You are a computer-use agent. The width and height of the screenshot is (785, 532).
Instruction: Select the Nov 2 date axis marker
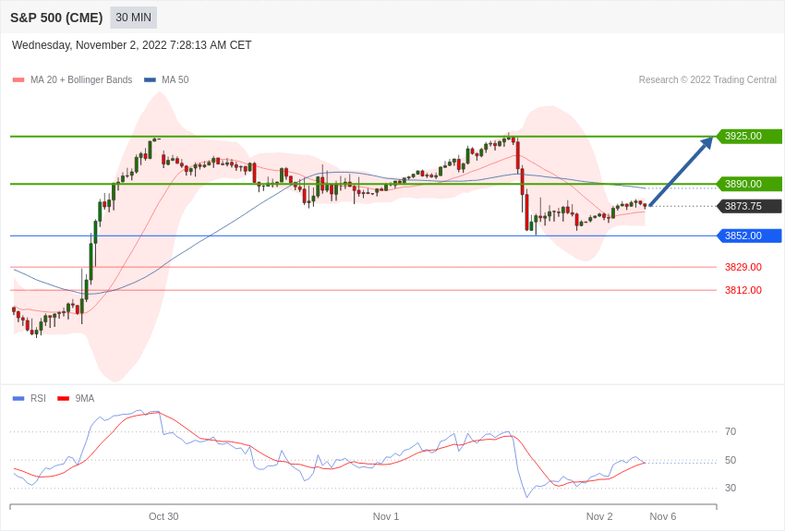[x=599, y=516]
